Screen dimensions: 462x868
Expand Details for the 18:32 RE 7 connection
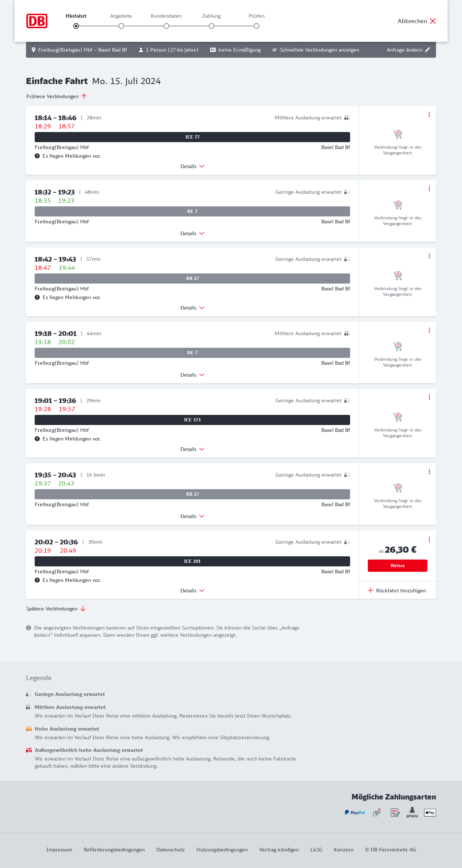pos(192,233)
